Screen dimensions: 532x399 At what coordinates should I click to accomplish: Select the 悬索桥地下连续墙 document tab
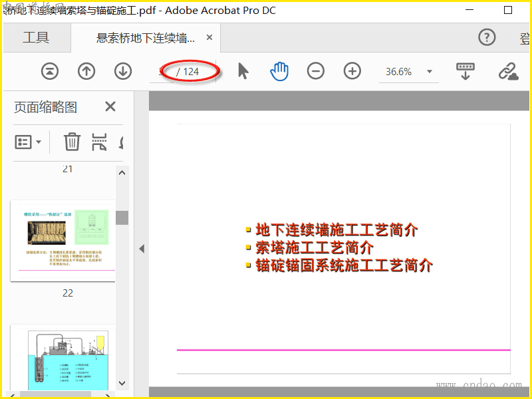146,38
